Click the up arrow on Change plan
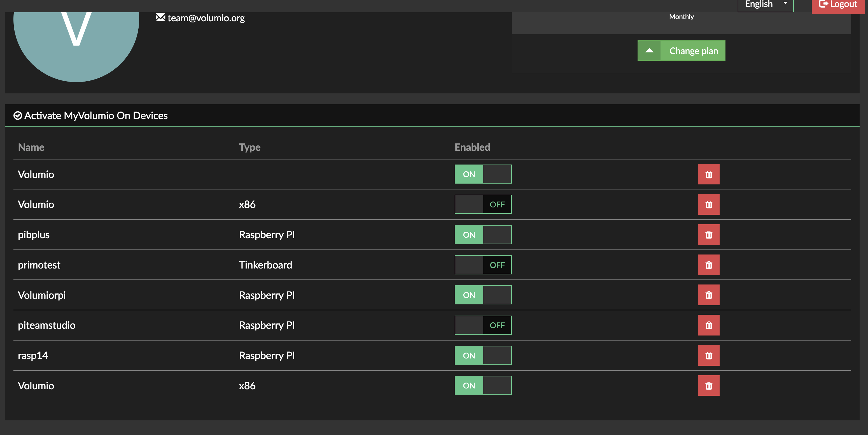 coord(649,51)
